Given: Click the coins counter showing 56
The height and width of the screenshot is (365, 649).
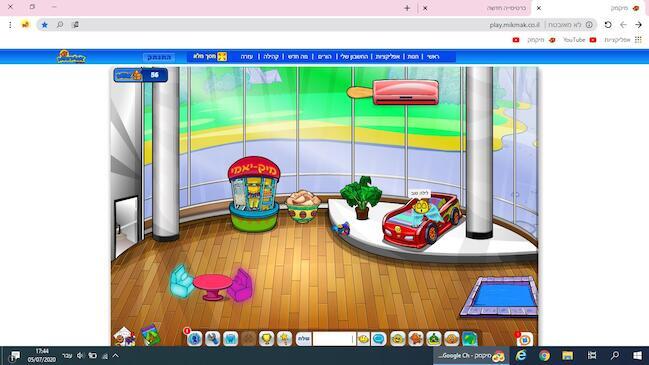Looking at the screenshot, I should (141, 75).
